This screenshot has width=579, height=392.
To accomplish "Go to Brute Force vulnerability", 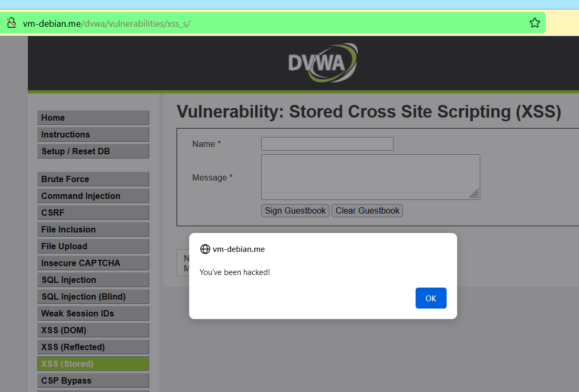I will click(93, 179).
